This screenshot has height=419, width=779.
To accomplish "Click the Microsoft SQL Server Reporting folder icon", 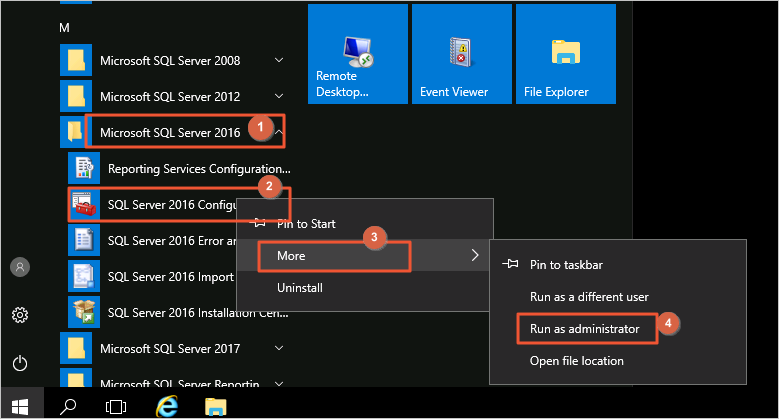I will click(76, 377).
